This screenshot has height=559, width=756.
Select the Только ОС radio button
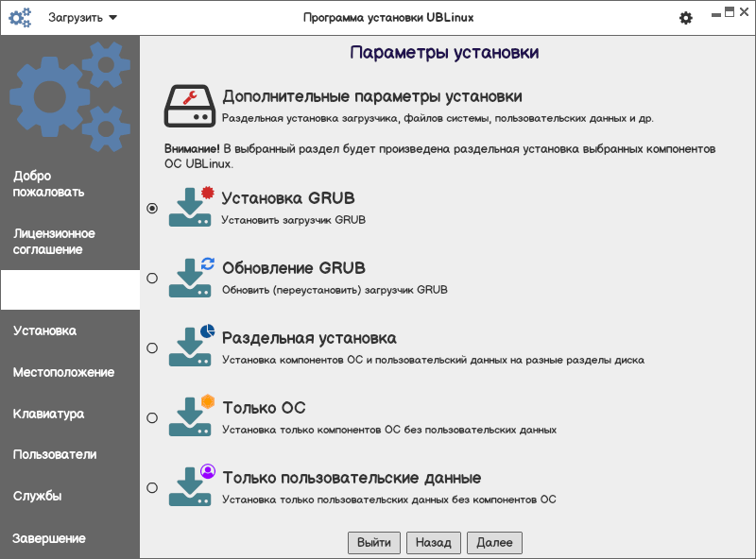[152, 417]
